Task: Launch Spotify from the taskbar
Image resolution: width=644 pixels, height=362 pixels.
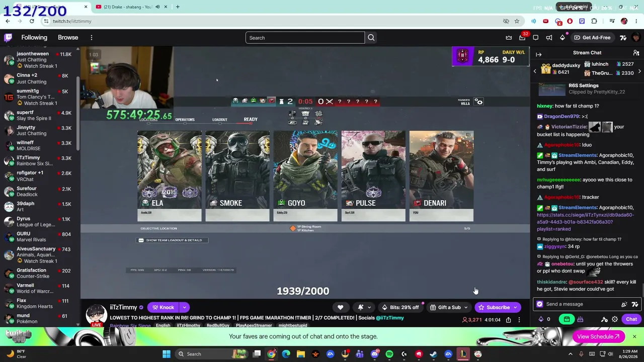Action: [x=389, y=354]
